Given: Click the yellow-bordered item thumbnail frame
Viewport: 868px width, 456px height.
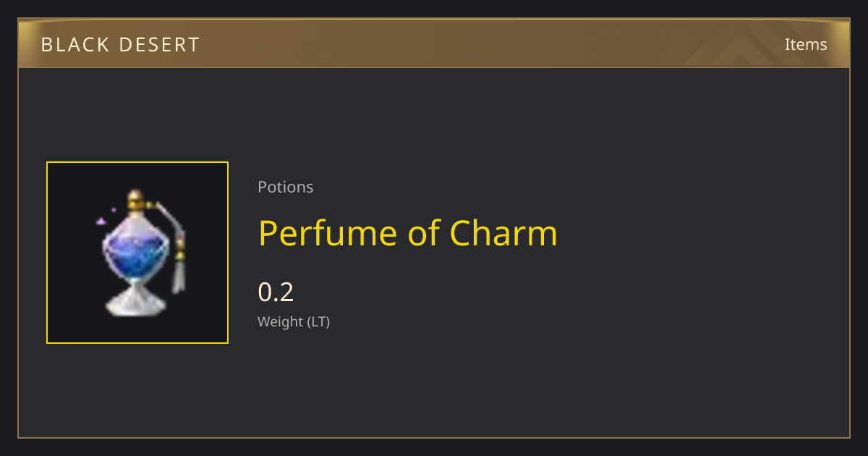Looking at the screenshot, I should point(137,253).
